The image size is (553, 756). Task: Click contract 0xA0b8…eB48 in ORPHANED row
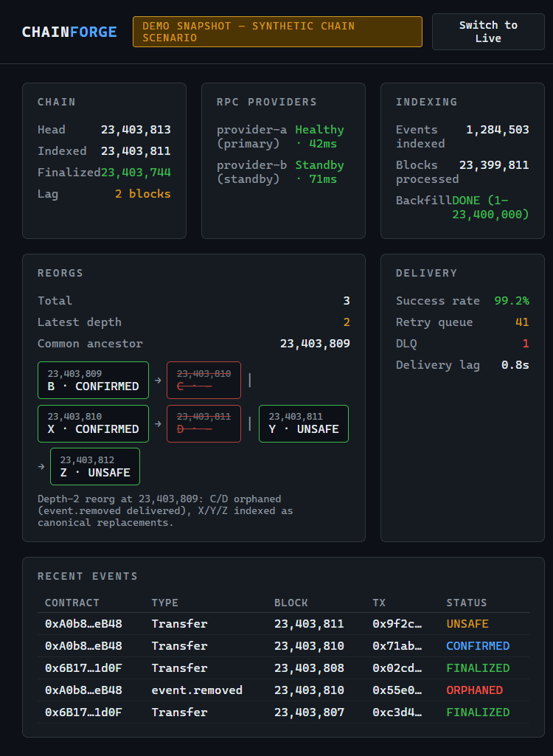click(83, 690)
